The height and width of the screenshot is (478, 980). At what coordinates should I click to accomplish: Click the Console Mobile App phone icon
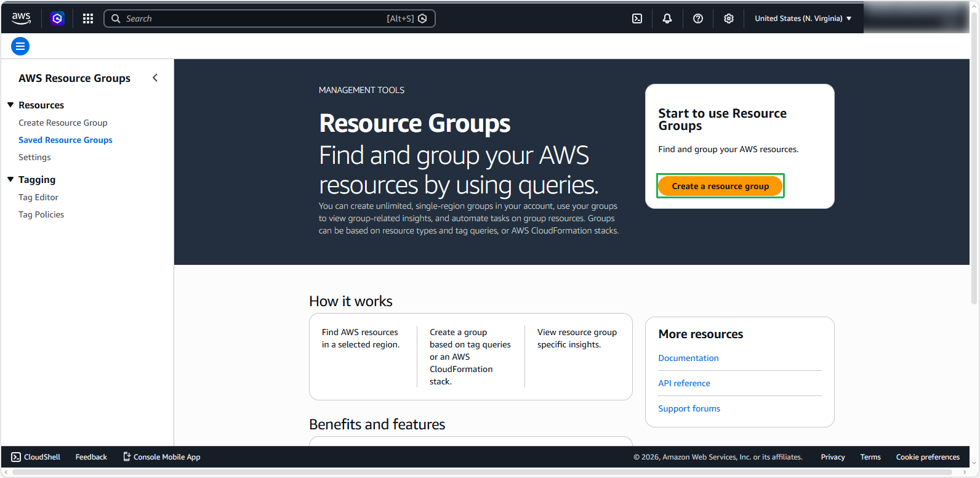127,456
